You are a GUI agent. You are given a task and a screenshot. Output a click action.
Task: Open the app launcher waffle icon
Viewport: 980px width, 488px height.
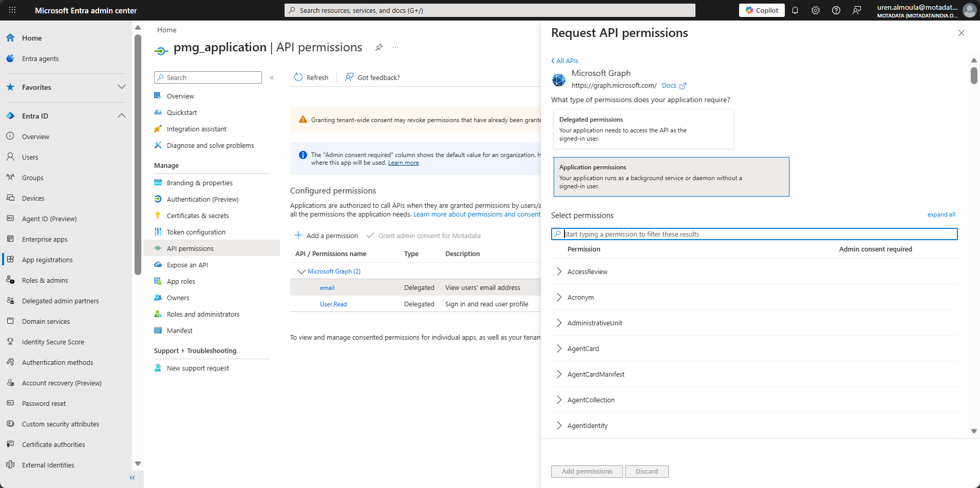(x=12, y=10)
